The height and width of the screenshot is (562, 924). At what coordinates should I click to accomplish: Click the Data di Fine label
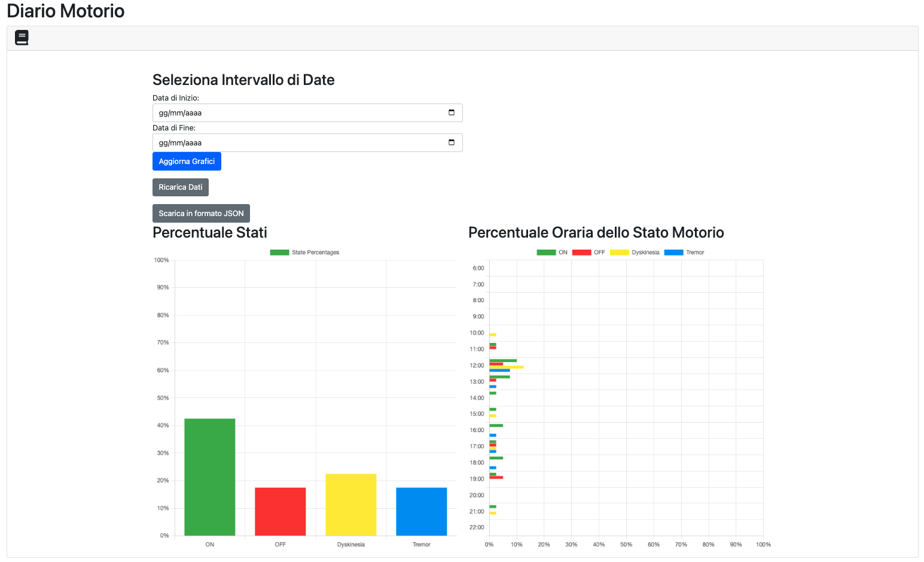pyautogui.click(x=174, y=127)
